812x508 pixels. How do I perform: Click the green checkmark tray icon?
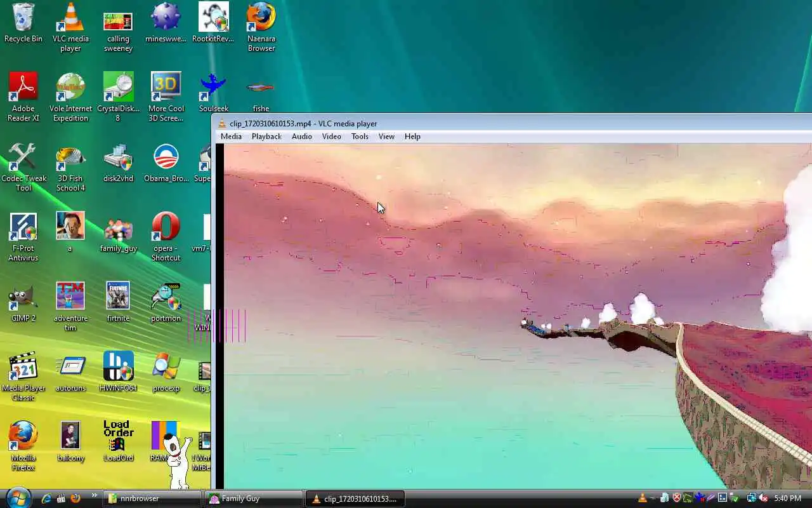tap(735, 498)
